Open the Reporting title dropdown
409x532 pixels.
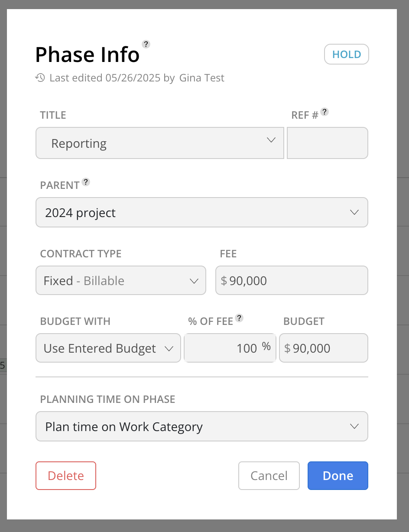160,143
